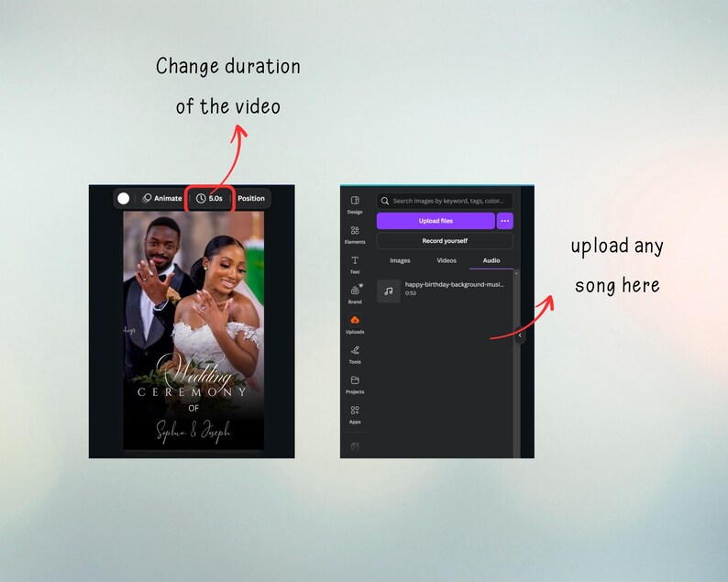728x582 pixels.
Task: Open the 5.0s duration control
Action: pyautogui.click(x=209, y=198)
